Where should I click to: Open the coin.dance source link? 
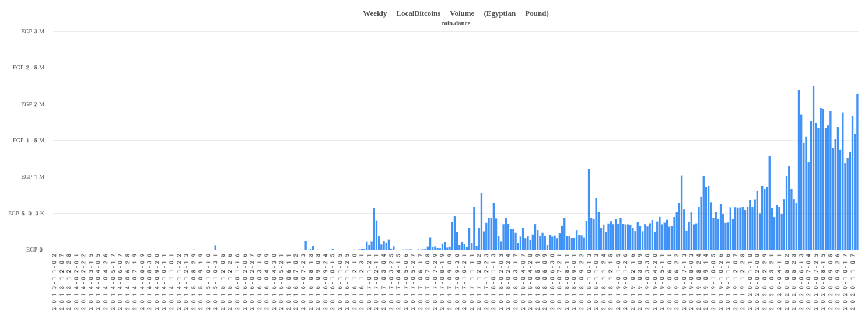[455, 23]
